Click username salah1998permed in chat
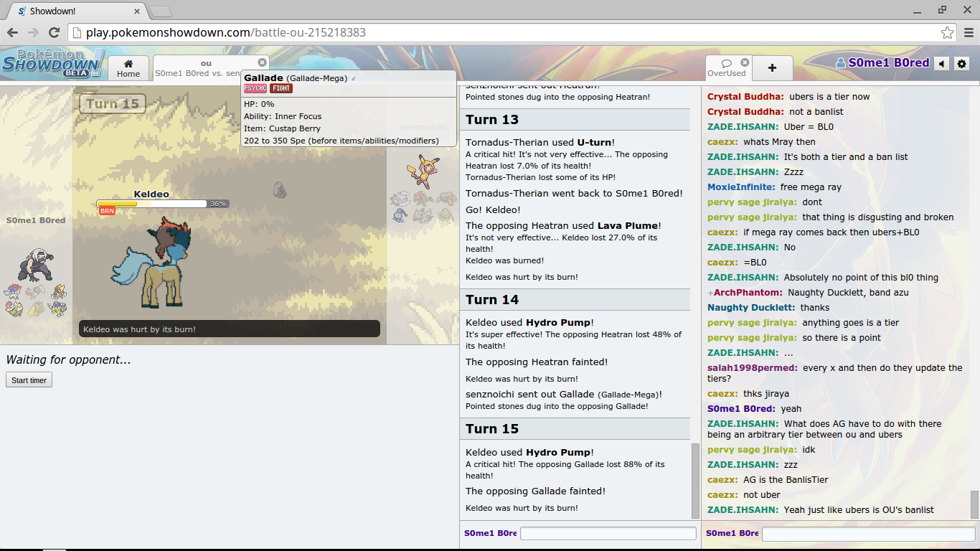980x551 pixels. (x=753, y=367)
